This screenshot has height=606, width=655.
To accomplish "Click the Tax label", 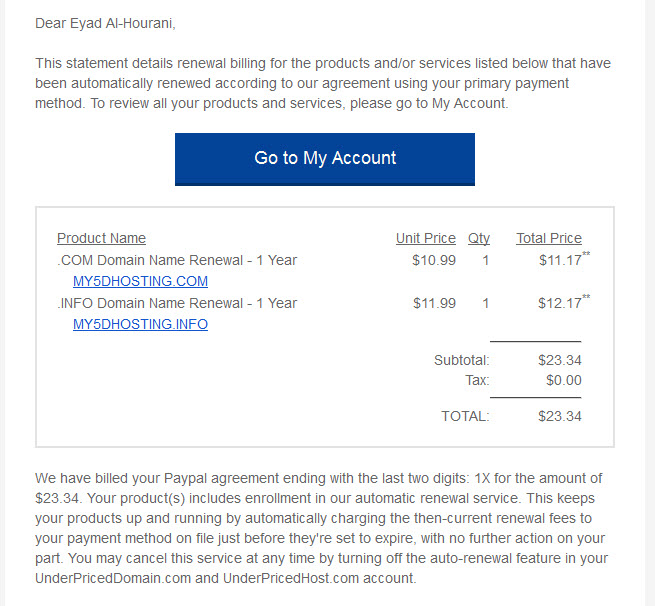I will coord(477,380).
